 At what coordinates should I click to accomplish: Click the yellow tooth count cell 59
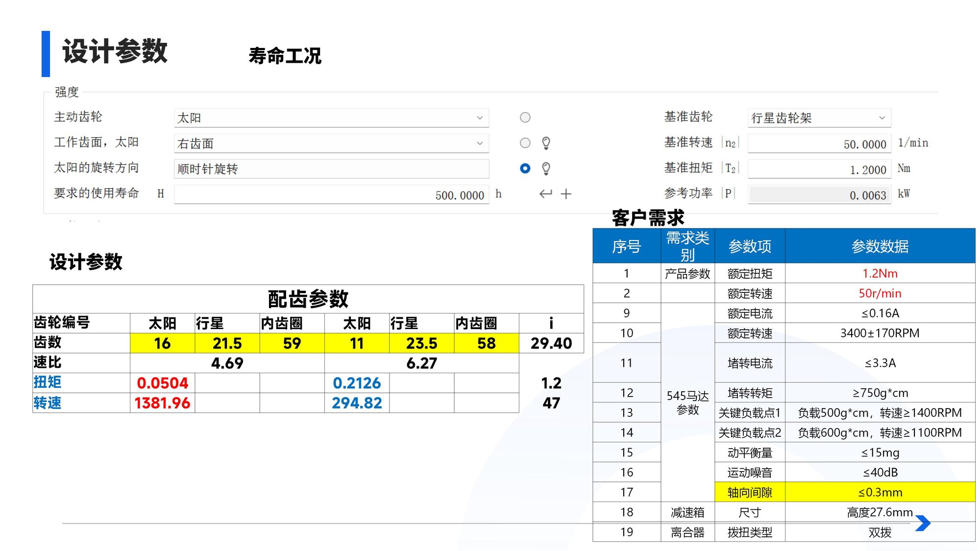[x=292, y=343]
